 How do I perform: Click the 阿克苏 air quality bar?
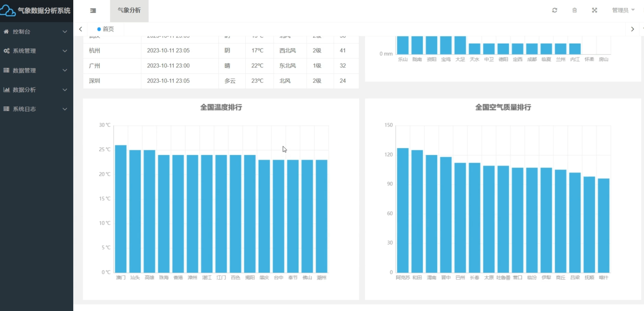pyautogui.click(x=403, y=210)
